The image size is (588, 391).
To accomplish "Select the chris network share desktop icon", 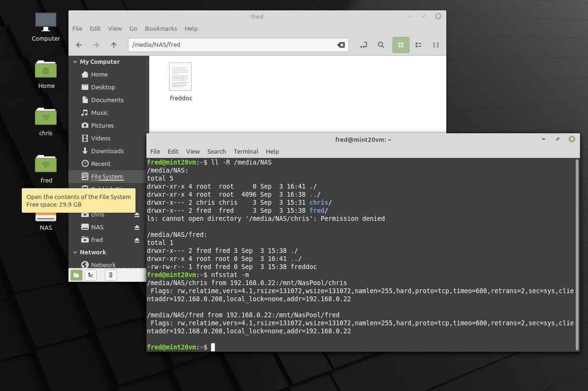I will click(x=46, y=121).
